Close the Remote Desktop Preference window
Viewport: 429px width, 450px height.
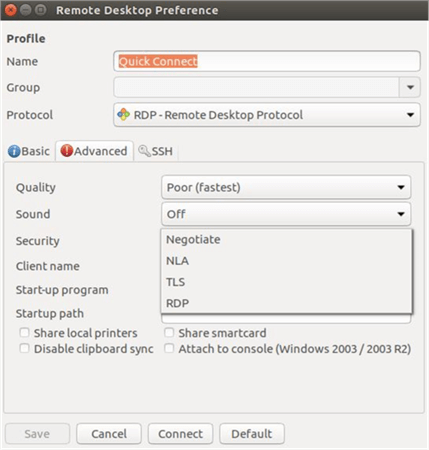point(10,10)
